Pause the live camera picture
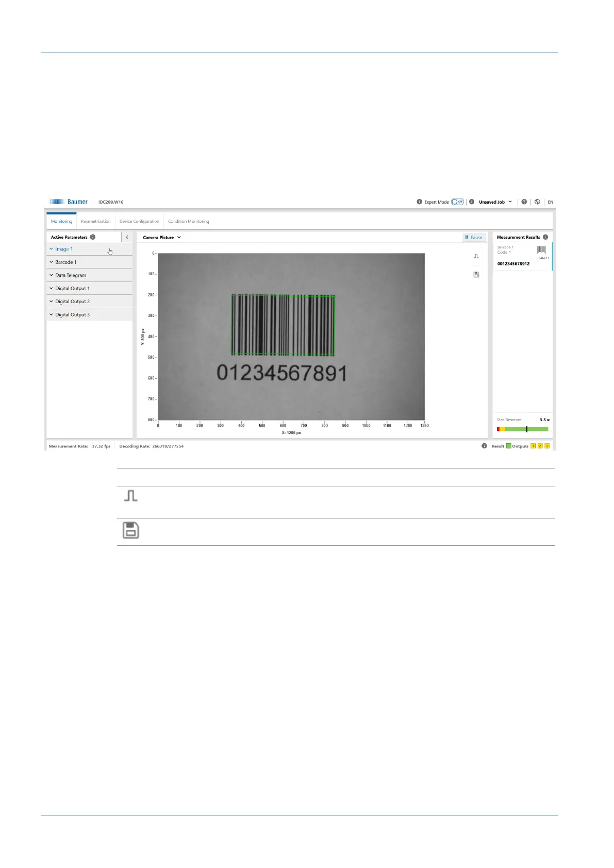 [474, 238]
